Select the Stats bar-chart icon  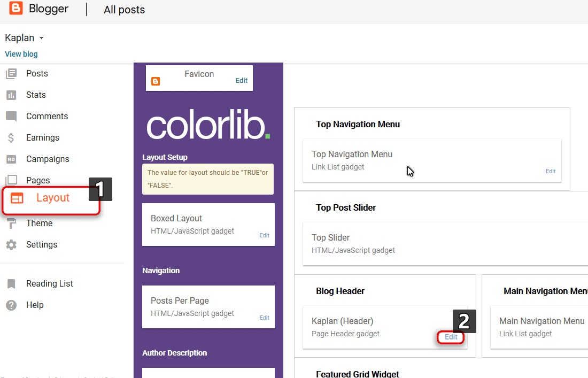[x=13, y=95]
